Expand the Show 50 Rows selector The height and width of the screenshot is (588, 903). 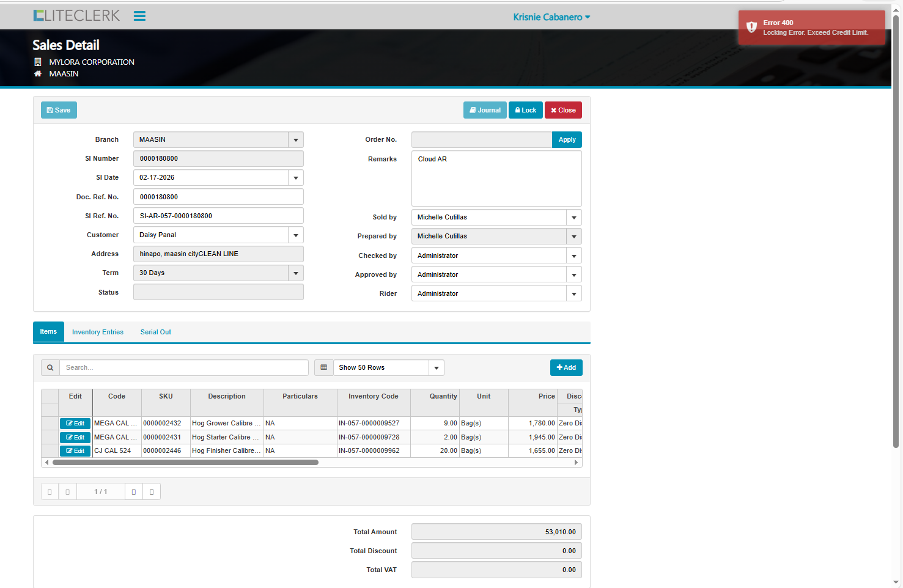(436, 368)
